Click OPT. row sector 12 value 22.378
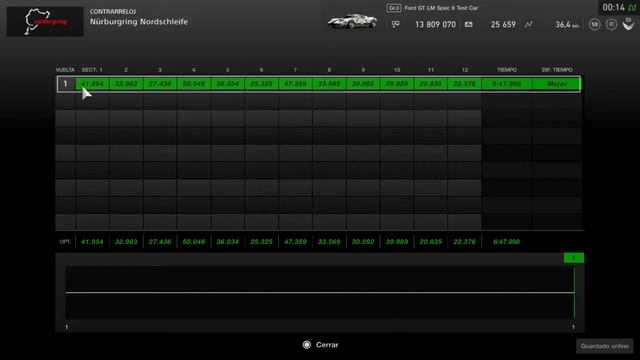This screenshot has width=640, height=360. 464,242
